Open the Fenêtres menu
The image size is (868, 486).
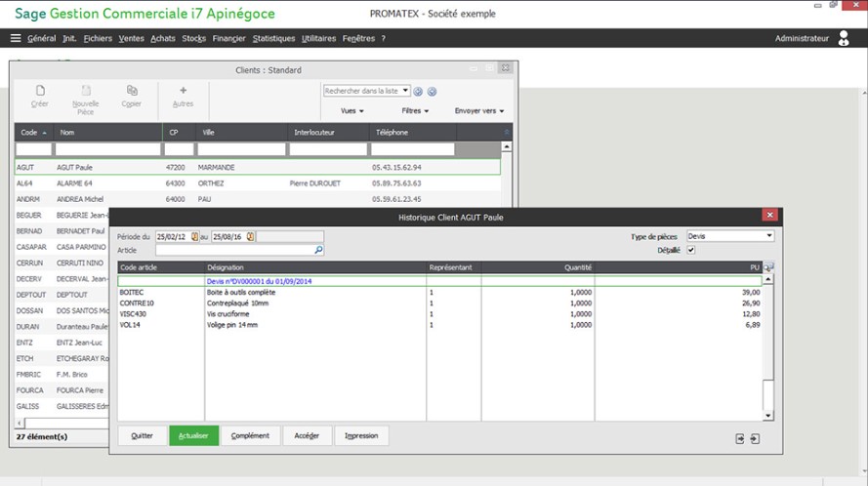pos(358,38)
